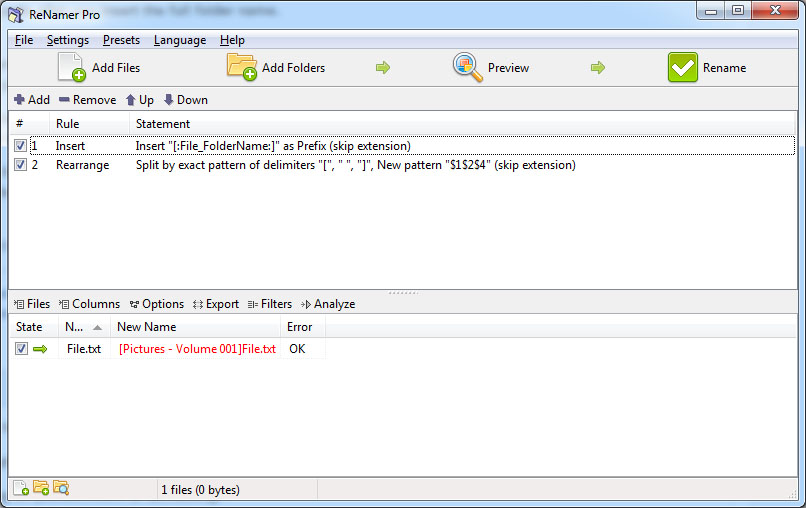
Task: Uncheck rule 1 Insert checkbox
Action: (20, 146)
